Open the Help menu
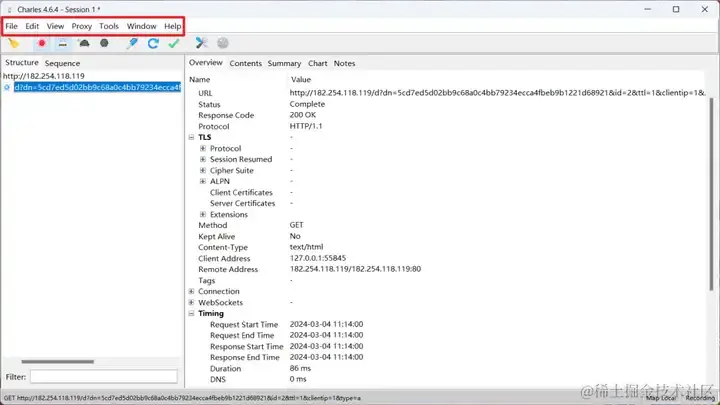Screen dimensions: 720x405 173,26
